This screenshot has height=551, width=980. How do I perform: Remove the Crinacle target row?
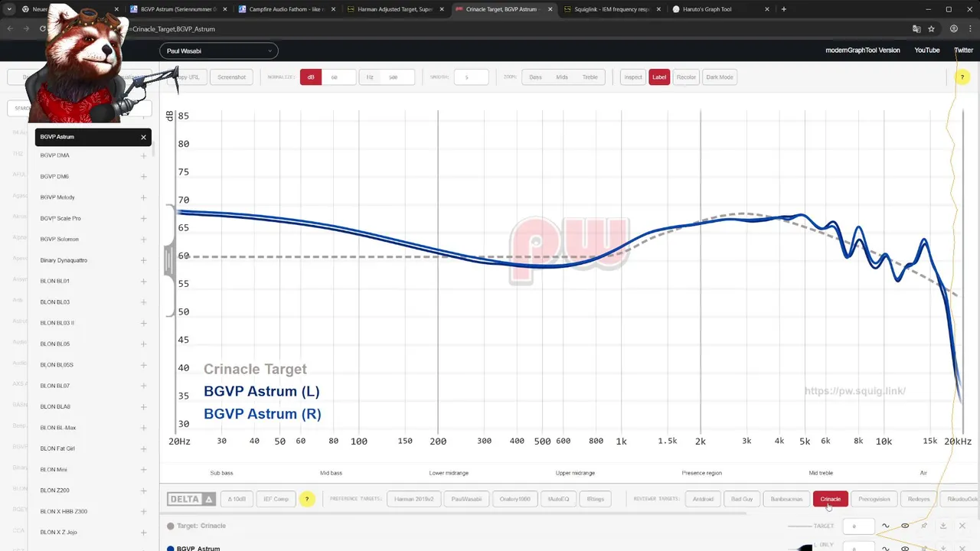click(x=962, y=526)
